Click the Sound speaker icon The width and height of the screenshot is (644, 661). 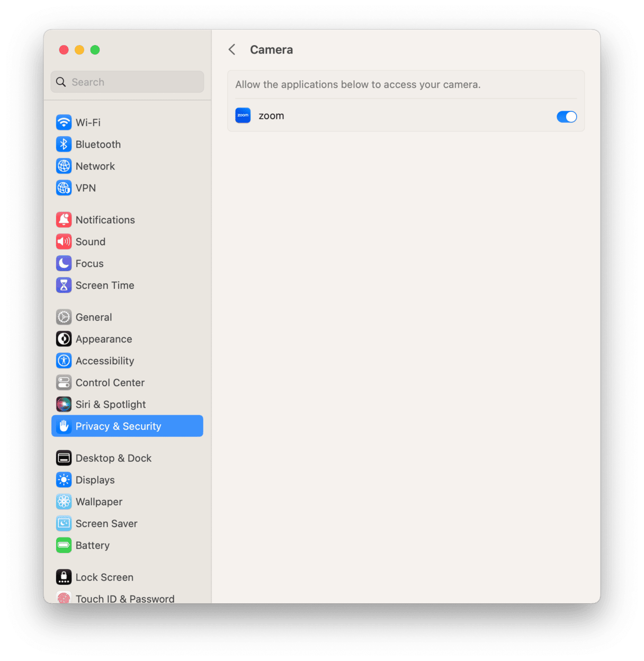64,242
